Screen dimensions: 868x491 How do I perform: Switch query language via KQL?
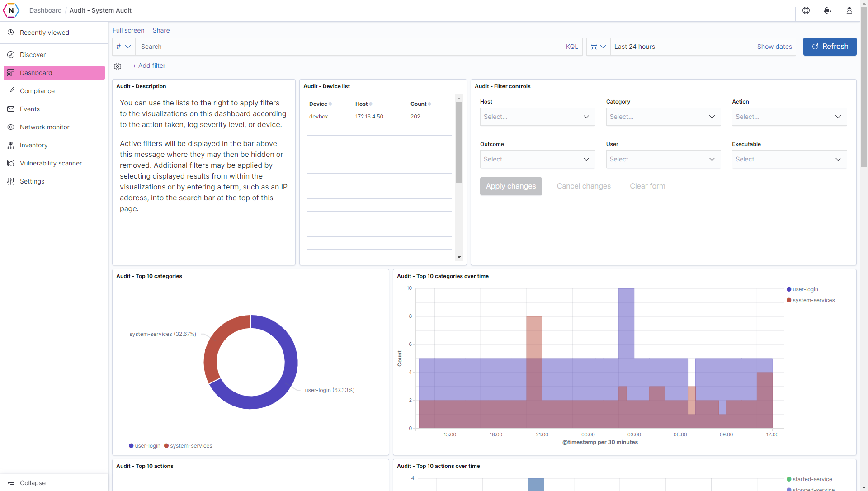pos(572,47)
